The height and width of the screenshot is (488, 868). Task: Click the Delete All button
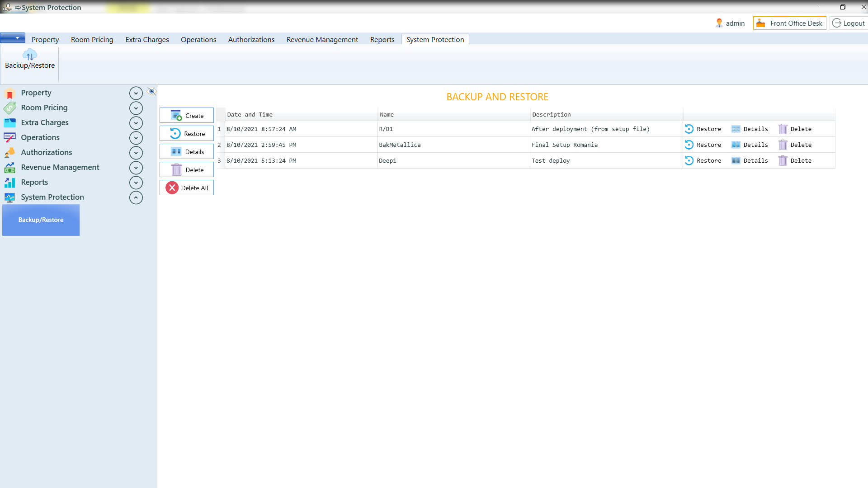coord(187,188)
